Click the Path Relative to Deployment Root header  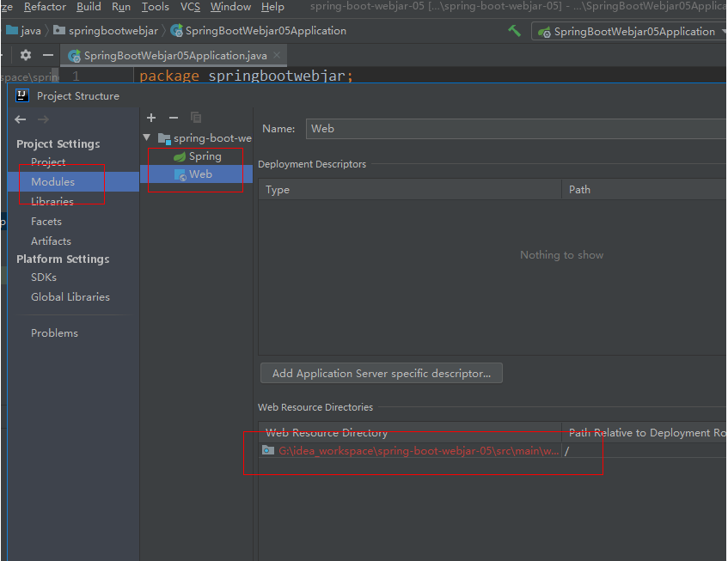(645, 433)
